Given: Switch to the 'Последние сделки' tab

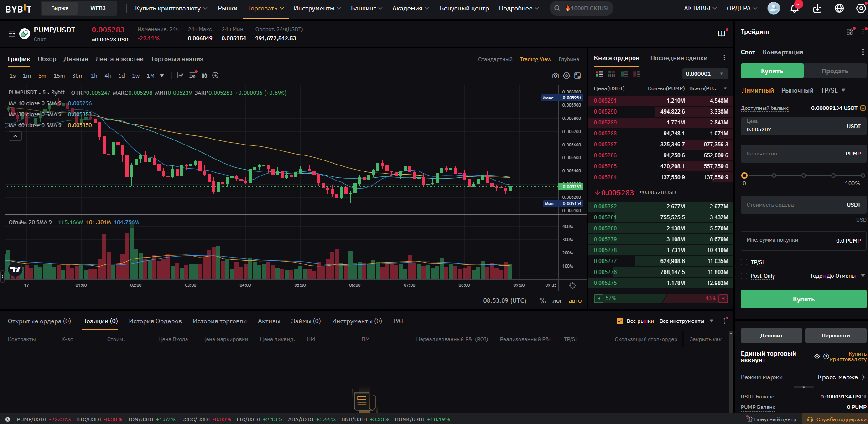Looking at the screenshot, I should coord(679,58).
